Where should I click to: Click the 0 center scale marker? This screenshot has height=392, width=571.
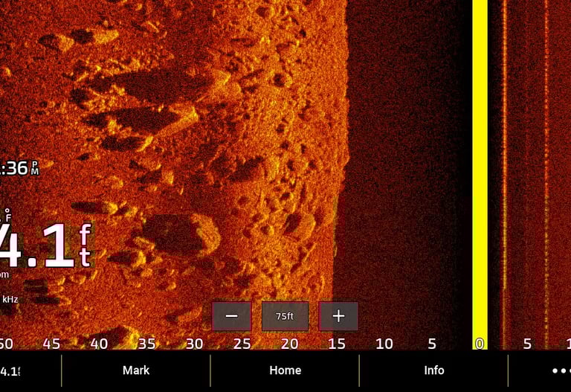pos(480,344)
